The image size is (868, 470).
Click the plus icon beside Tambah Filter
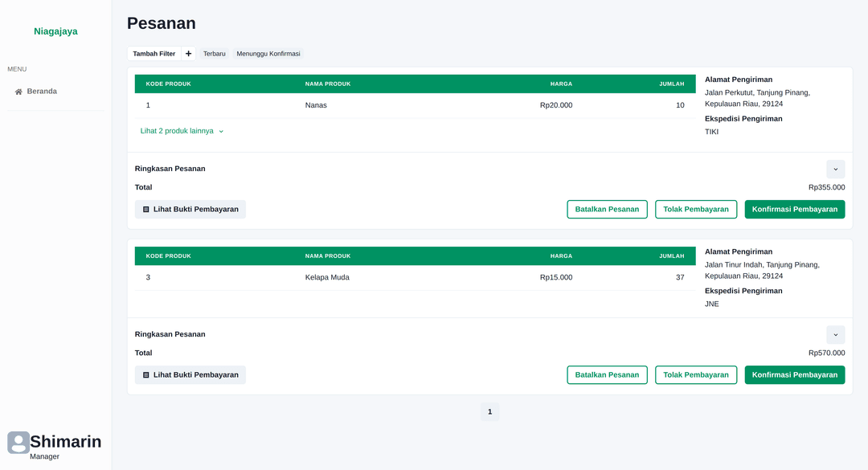pyautogui.click(x=188, y=54)
